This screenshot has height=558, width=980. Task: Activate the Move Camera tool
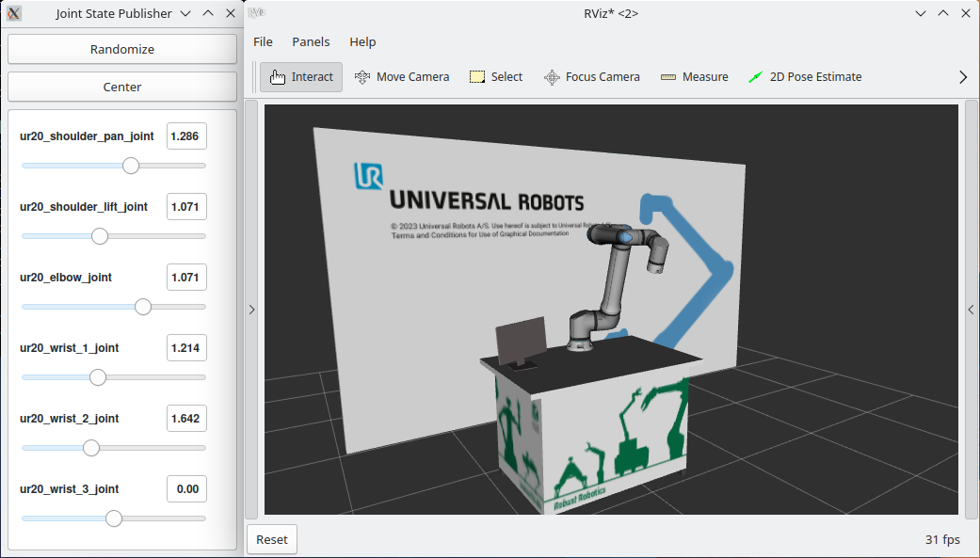click(402, 77)
